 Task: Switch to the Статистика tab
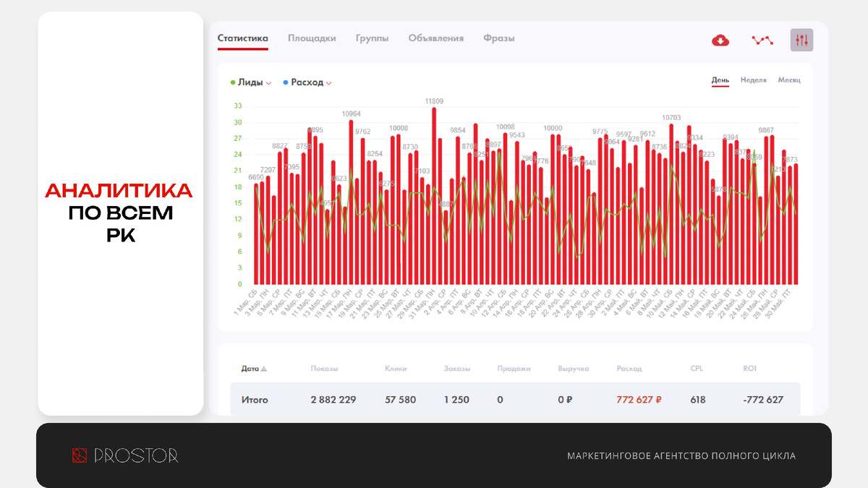[243, 38]
